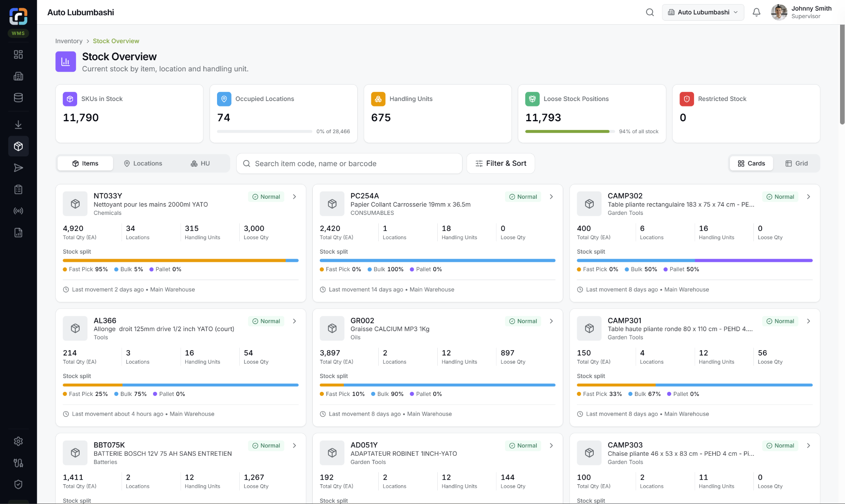Click the broadcast signal sidebar icon
Image resolution: width=845 pixels, height=504 pixels.
coord(18,211)
